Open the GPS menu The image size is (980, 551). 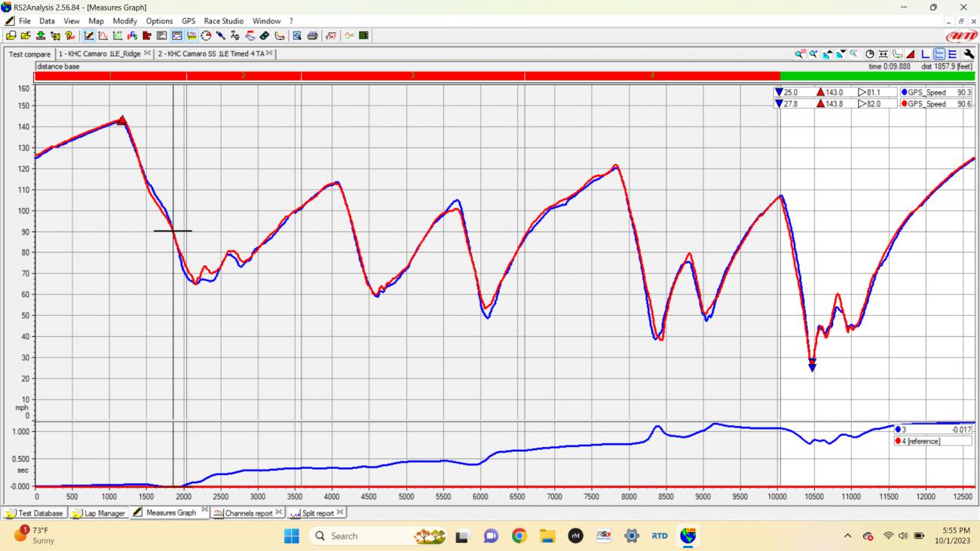tap(188, 21)
